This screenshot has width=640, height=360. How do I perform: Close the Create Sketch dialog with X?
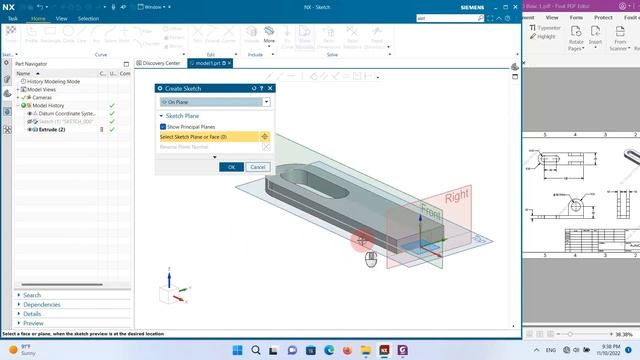tap(270, 88)
